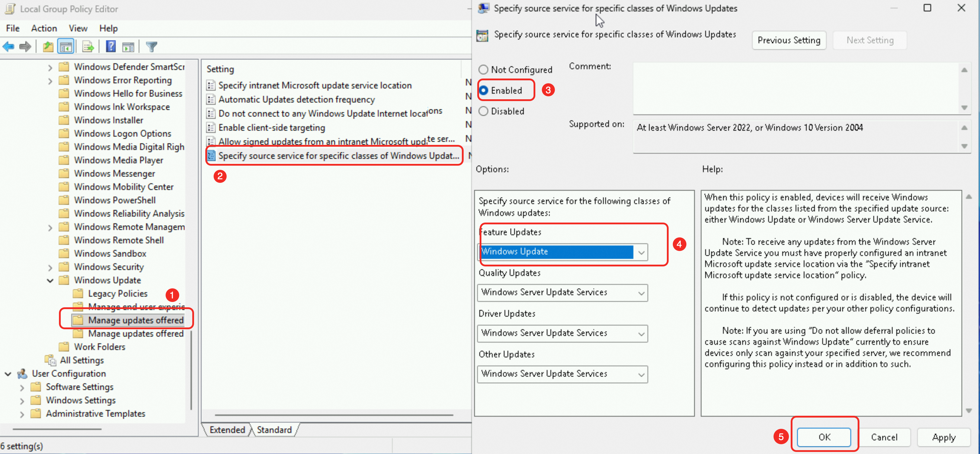Open the Feature Updates source dropdown

pos(641,252)
